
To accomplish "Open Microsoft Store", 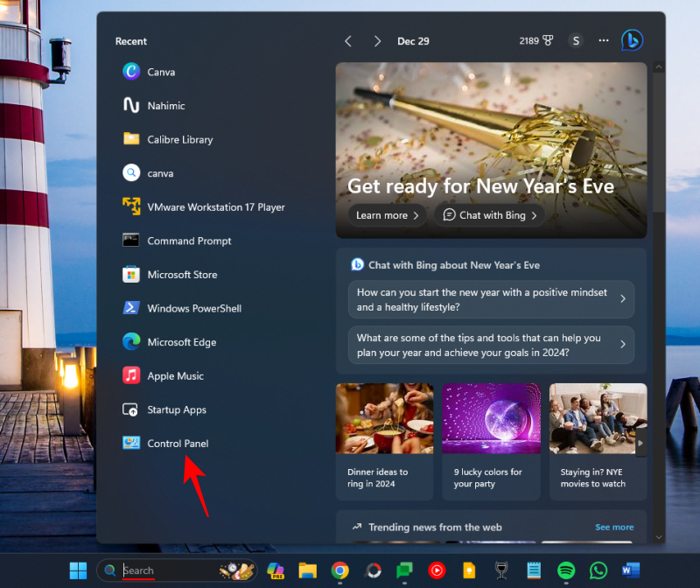I will point(186,274).
